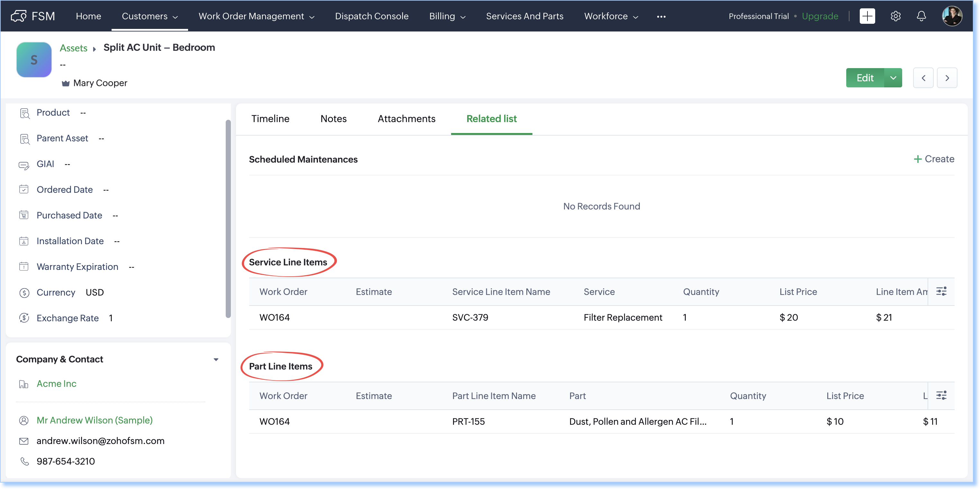Collapse the Company & Contact section

click(x=216, y=359)
